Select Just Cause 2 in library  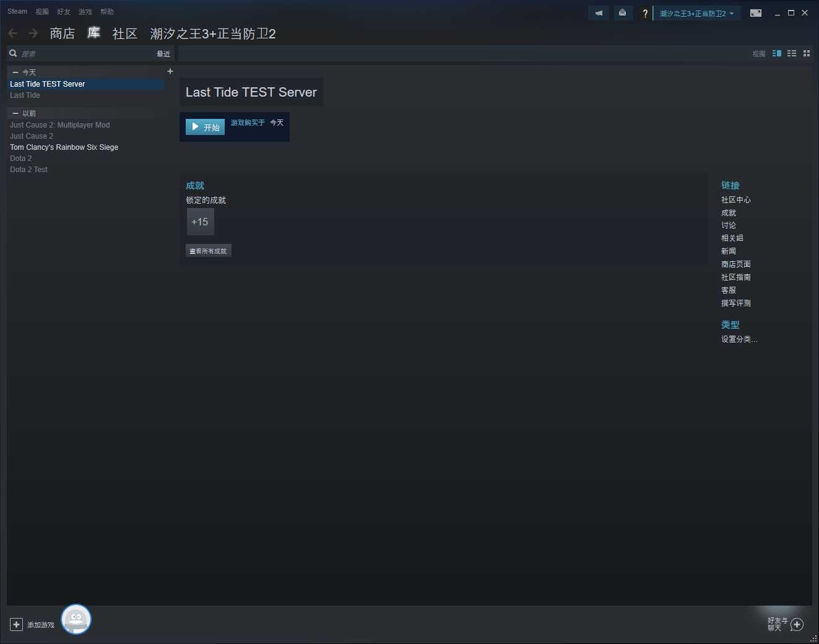tap(86, 136)
